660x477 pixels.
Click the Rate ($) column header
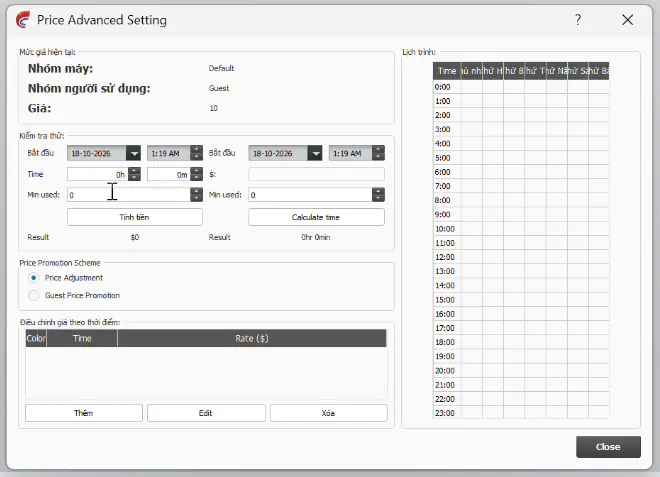pyautogui.click(x=252, y=338)
